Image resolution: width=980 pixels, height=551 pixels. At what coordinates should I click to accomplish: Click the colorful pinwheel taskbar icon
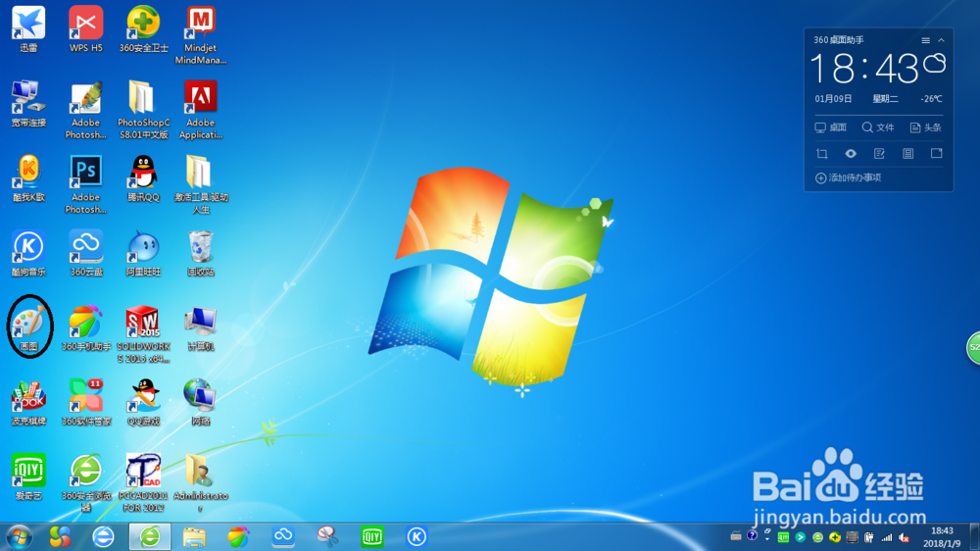(60, 537)
